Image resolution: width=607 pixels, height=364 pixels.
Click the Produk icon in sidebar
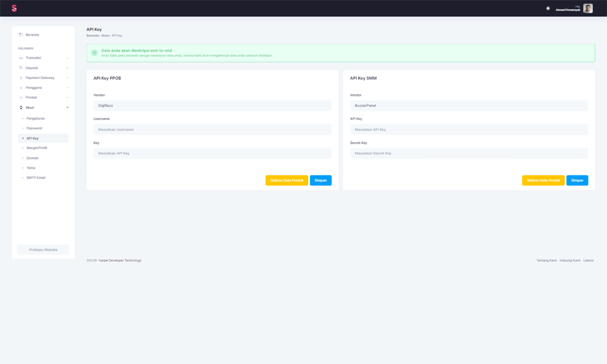click(x=21, y=98)
